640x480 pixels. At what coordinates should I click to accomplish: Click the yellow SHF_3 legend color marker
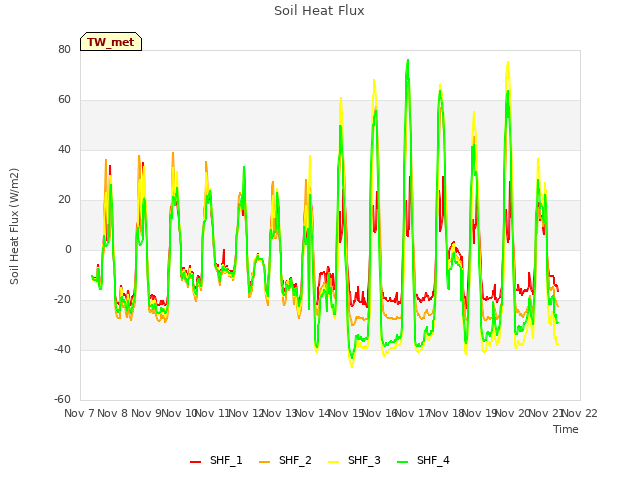tap(333, 462)
